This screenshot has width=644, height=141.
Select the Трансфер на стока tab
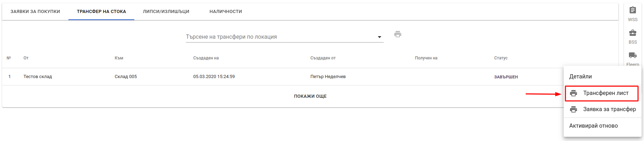101,12
